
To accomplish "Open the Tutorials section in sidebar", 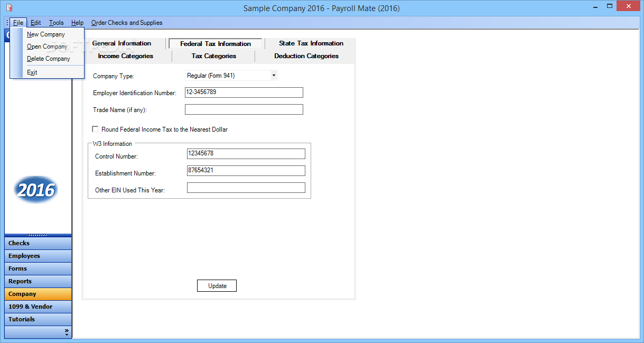I will click(38, 319).
